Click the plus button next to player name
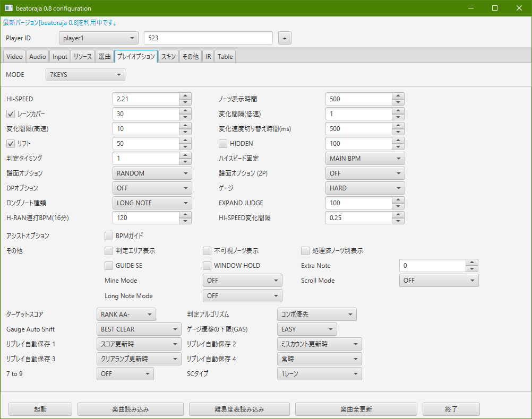532x419 pixels. pyautogui.click(x=285, y=38)
